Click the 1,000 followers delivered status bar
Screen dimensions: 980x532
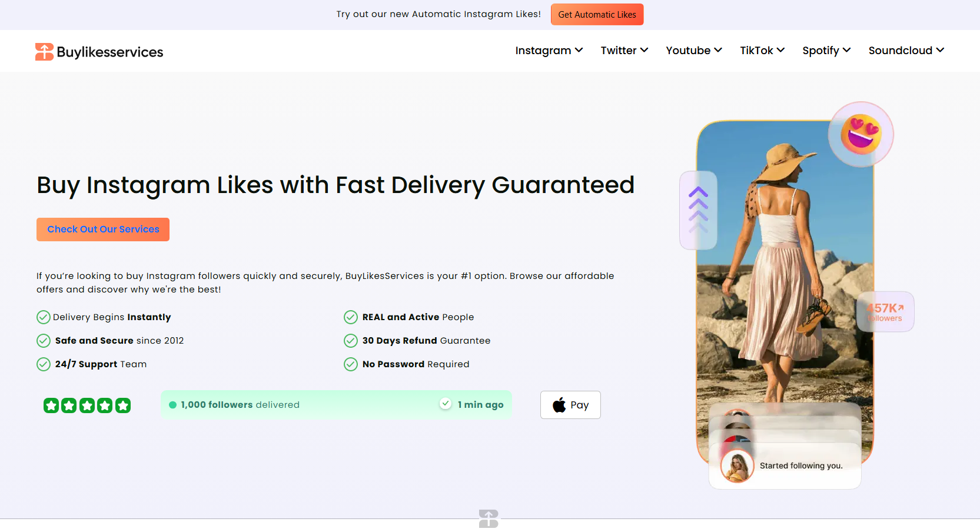pos(336,405)
